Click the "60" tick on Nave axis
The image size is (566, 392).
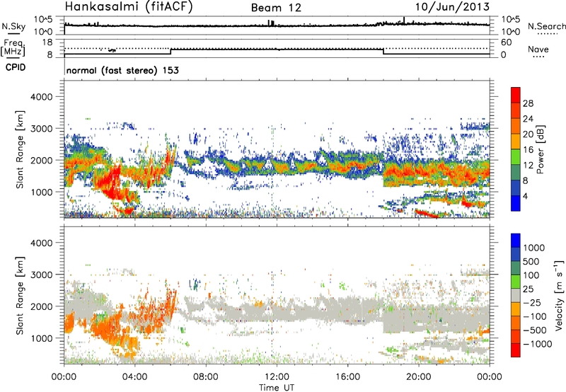tap(506, 42)
